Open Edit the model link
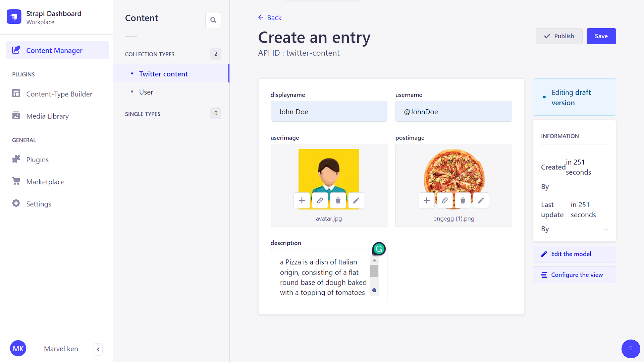The image size is (644, 362). pos(574,254)
